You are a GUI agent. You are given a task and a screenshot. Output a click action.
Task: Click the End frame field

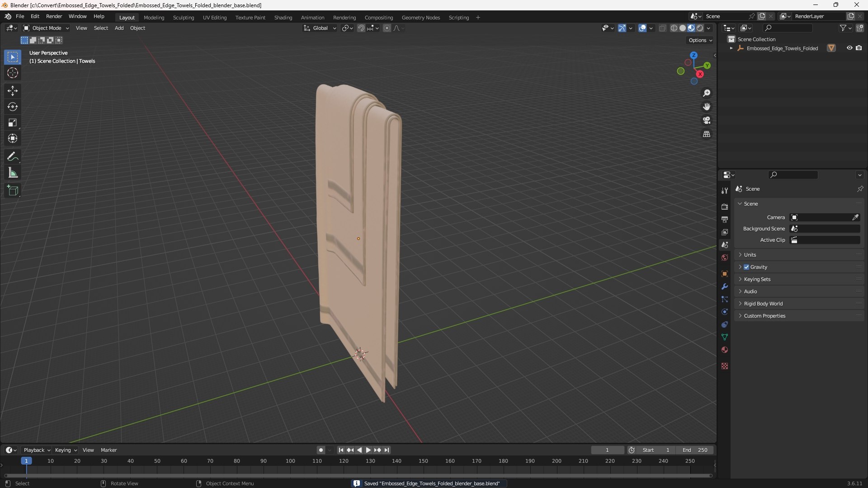pyautogui.click(x=695, y=450)
